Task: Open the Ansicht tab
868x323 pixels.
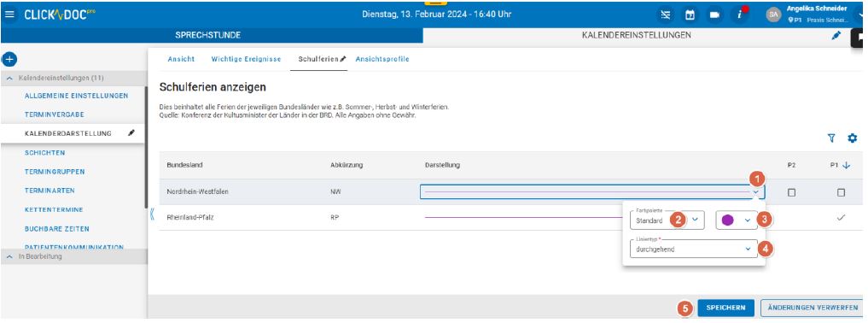Action: 181,59
